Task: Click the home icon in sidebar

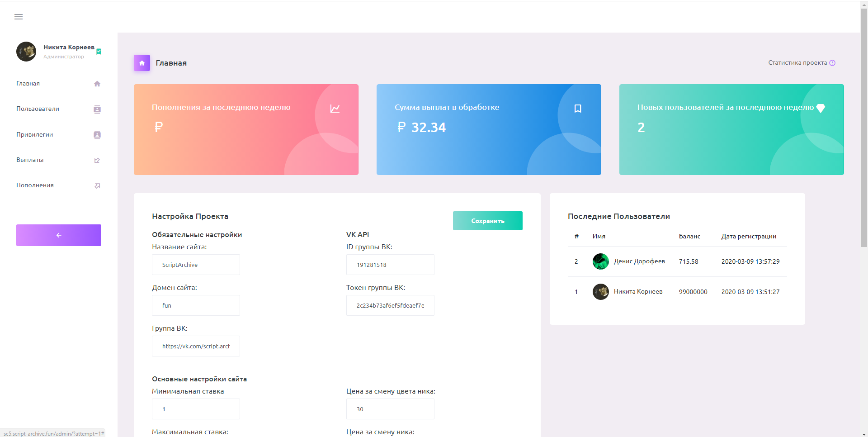Action: [x=97, y=84]
